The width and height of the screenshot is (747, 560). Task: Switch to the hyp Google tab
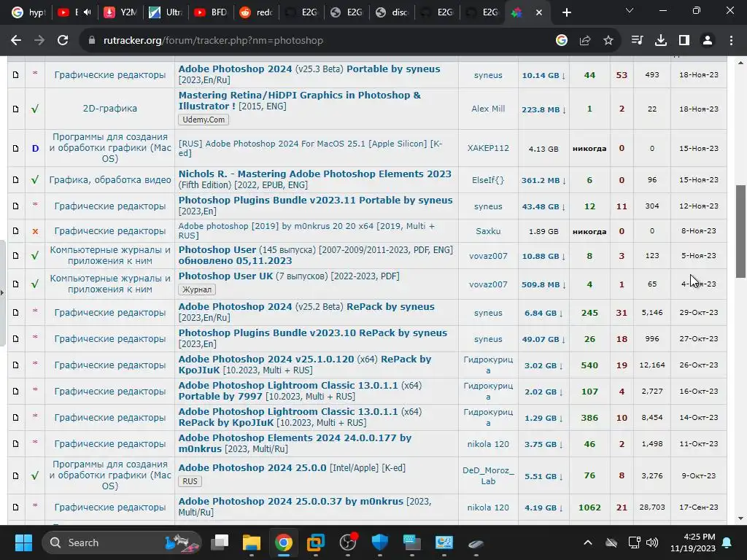(x=28, y=12)
